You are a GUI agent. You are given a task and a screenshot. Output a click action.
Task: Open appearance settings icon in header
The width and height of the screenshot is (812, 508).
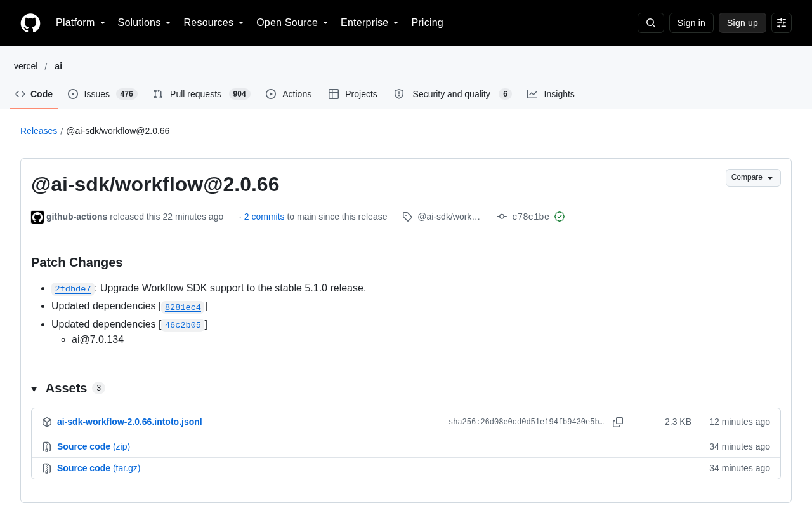[x=782, y=23]
